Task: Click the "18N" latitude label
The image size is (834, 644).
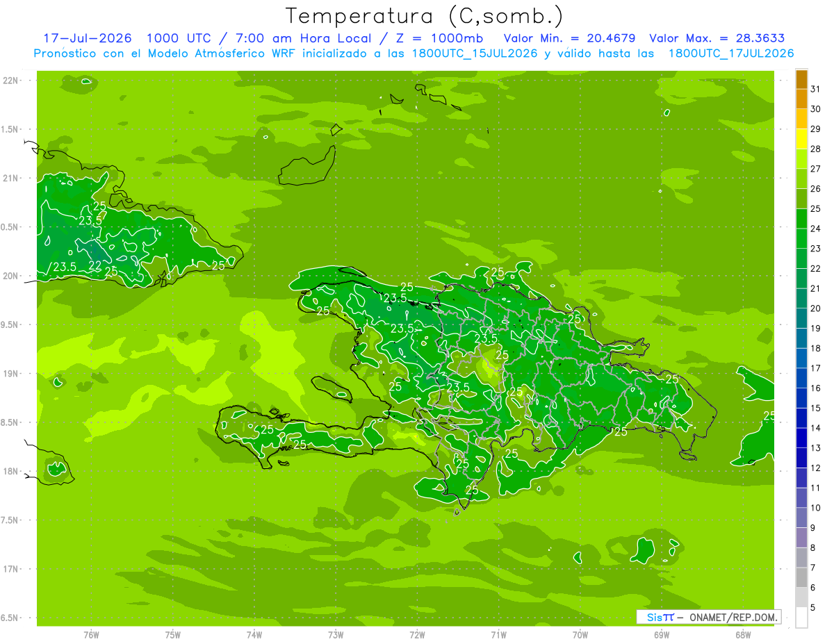Action: point(11,471)
